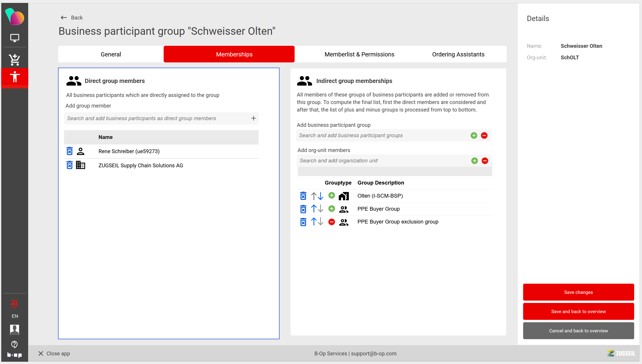Move Olten (I-SCM-BSP) group down
The image size is (642, 364).
[321, 196]
